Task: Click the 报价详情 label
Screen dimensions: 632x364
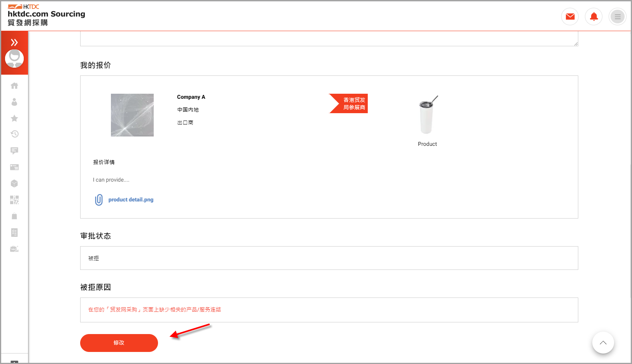Action: [x=104, y=163]
